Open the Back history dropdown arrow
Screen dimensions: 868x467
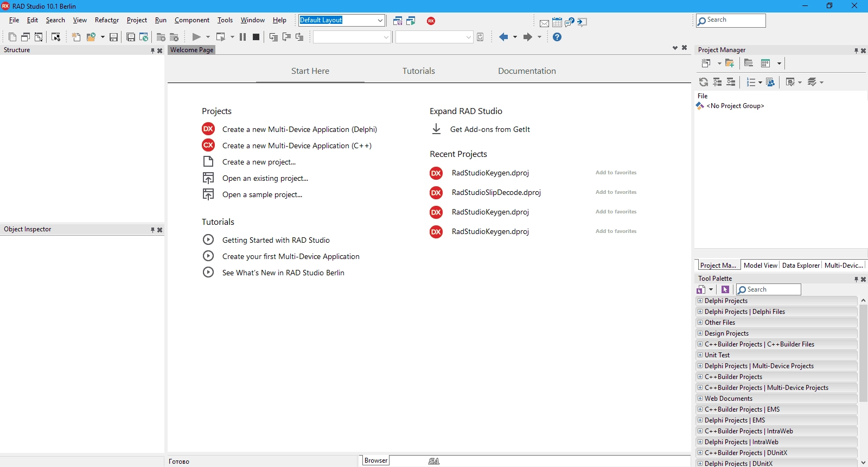(x=515, y=37)
